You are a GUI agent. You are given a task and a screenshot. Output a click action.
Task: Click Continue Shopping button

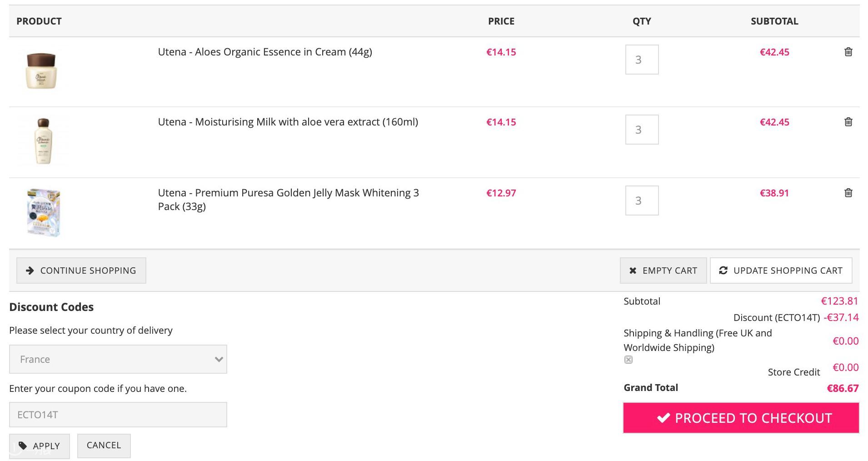[x=81, y=271]
